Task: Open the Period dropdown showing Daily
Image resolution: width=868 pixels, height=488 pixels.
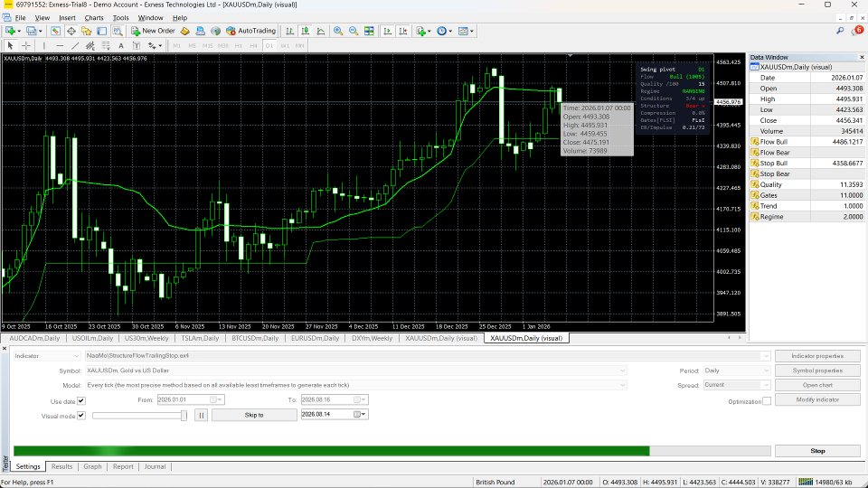Action: 766,371
